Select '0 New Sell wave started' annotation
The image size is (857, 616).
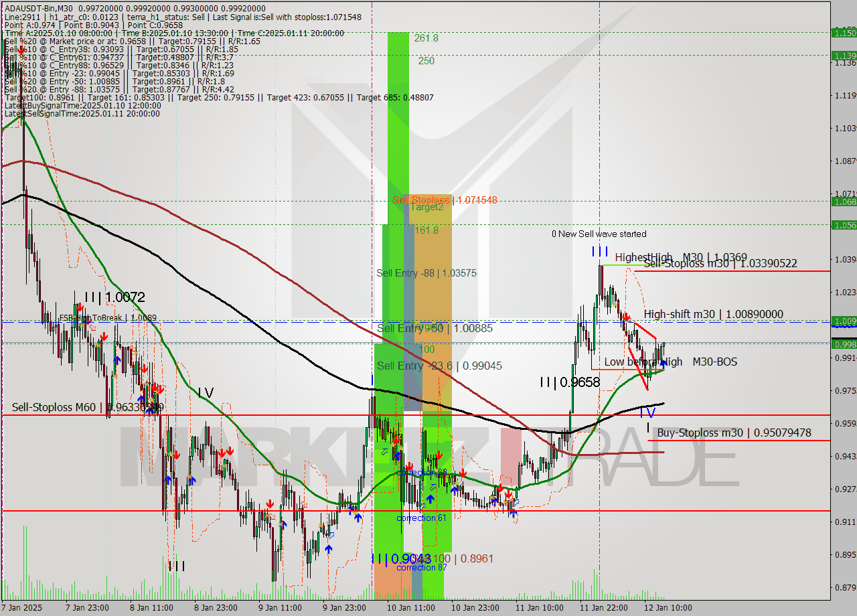tap(599, 234)
